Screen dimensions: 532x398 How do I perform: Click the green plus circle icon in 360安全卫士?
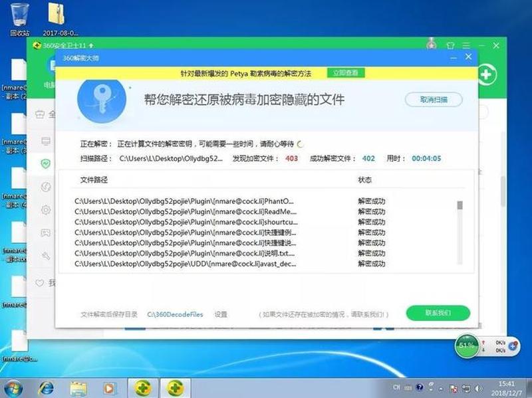(487, 74)
